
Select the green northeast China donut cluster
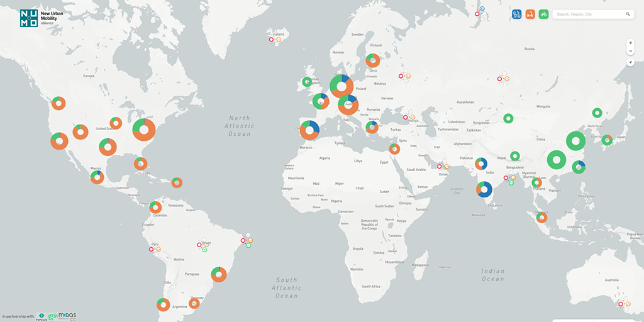pyautogui.click(x=597, y=113)
